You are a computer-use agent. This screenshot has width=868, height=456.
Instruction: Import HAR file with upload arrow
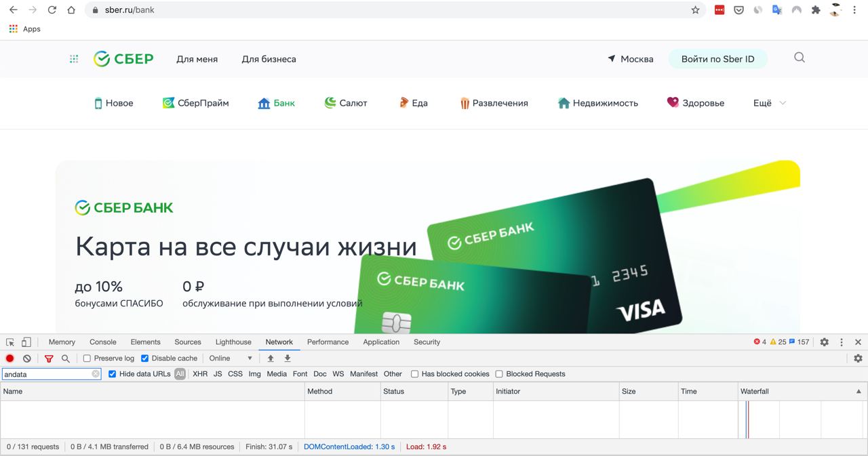tap(271, 358)
